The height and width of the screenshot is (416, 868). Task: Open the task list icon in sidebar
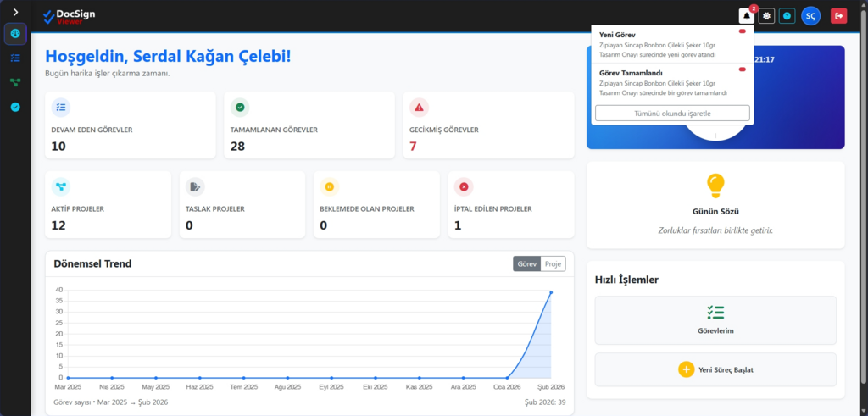click(15, 58)
